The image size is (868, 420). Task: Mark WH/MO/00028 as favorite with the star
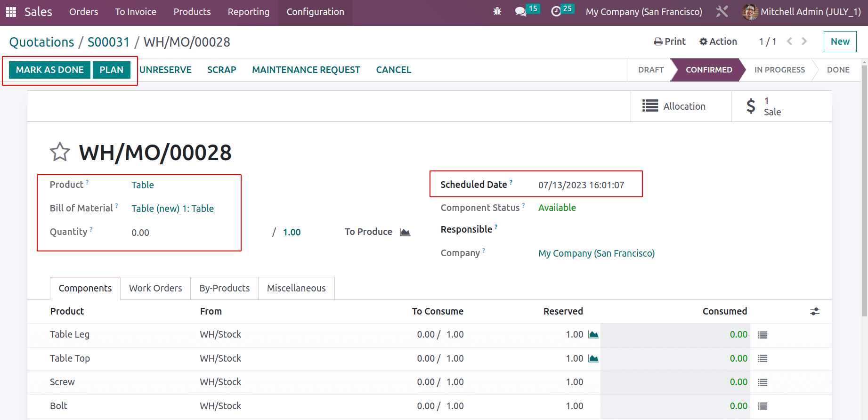[60, 152]
